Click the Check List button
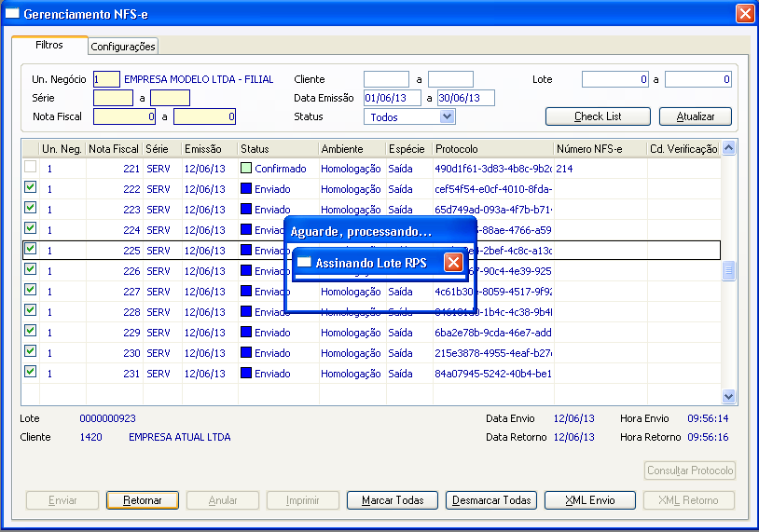This screenshot has height=532, width=759. tap(598, 116)
